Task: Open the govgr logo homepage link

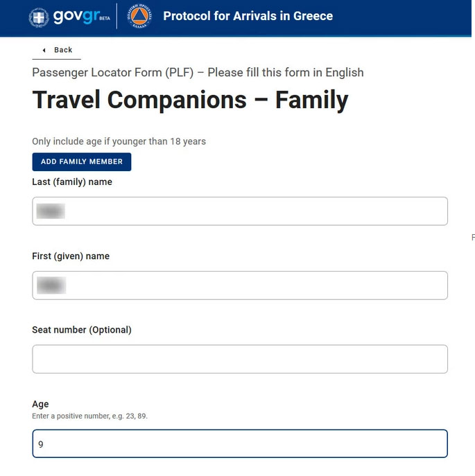Action: 76,16
